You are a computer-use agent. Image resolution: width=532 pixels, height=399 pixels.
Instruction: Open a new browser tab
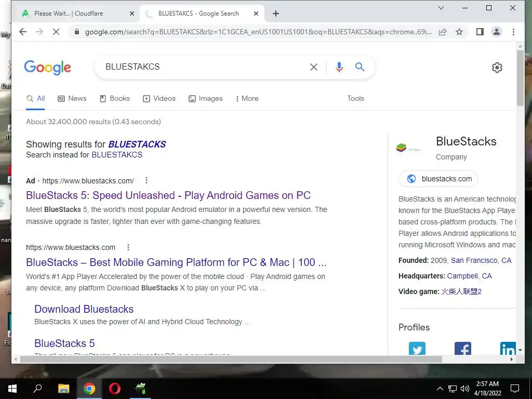point(276,14)
